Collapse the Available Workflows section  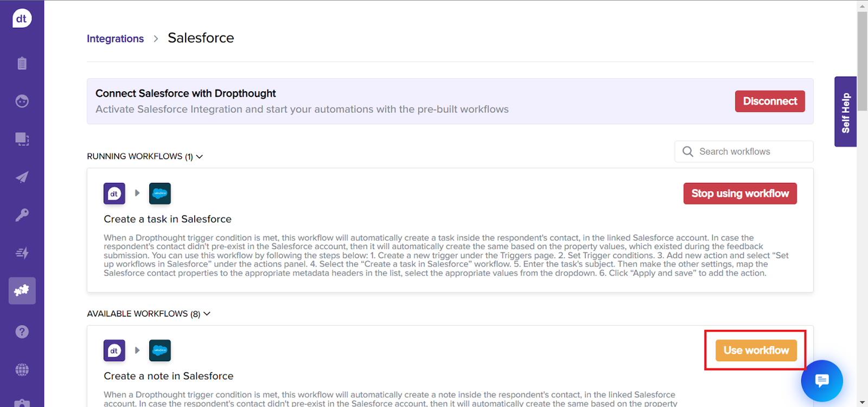207,314
